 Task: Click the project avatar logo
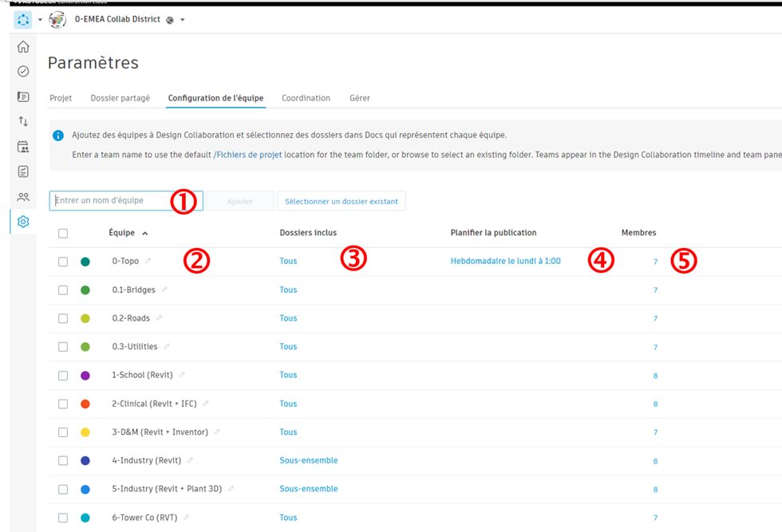tap(57, 20)
